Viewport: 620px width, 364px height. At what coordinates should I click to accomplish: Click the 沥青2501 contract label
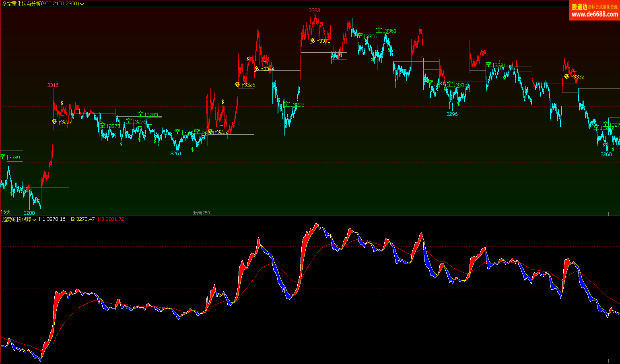202,213
